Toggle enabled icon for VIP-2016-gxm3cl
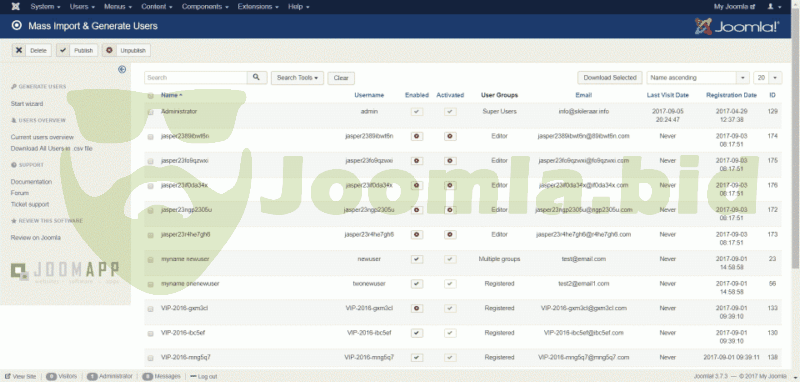The width and height of the screenshot is (800, 382). pyautogui.click(x=417, y=309)
